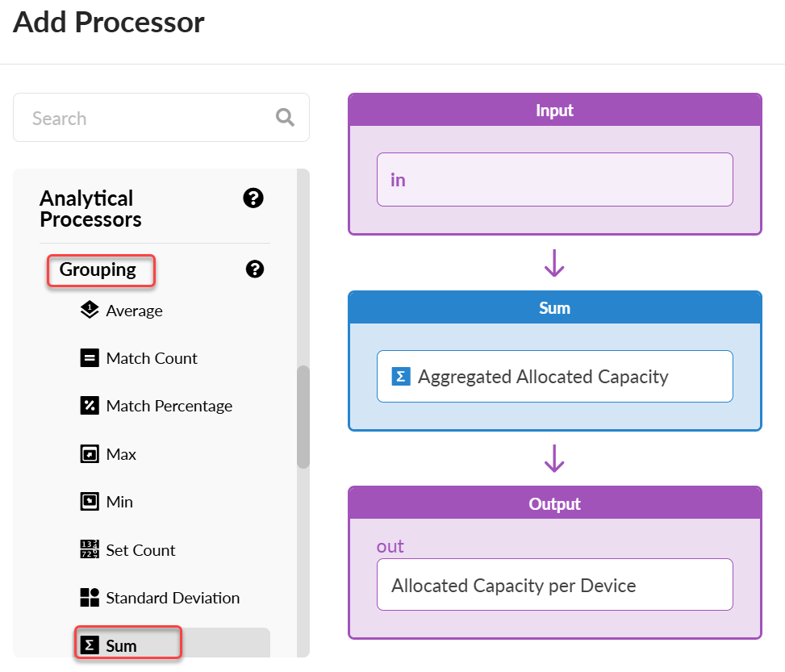Select the Sum processor label
Image resolution: width=785 pixels, height=672 pixels.
[122, 645]
